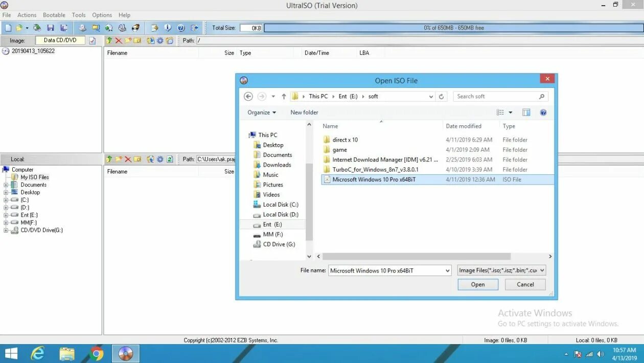Click the Save As toolbar icon
This screenshot has height=363, width=644.
coord(64,28)
